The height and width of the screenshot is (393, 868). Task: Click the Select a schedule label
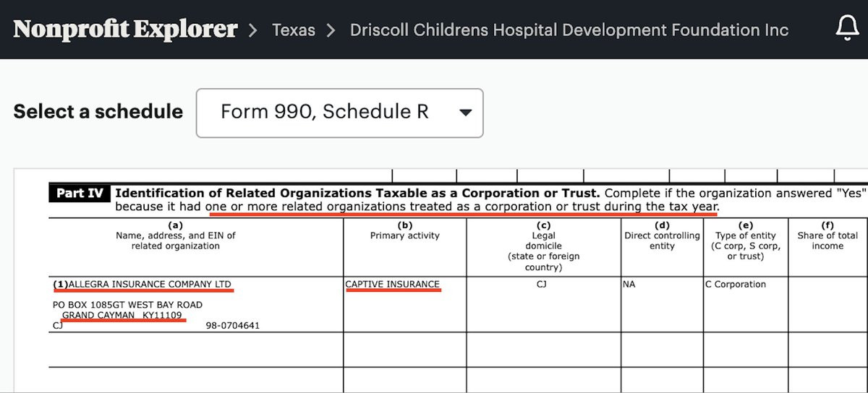click(x=98, y=112)
